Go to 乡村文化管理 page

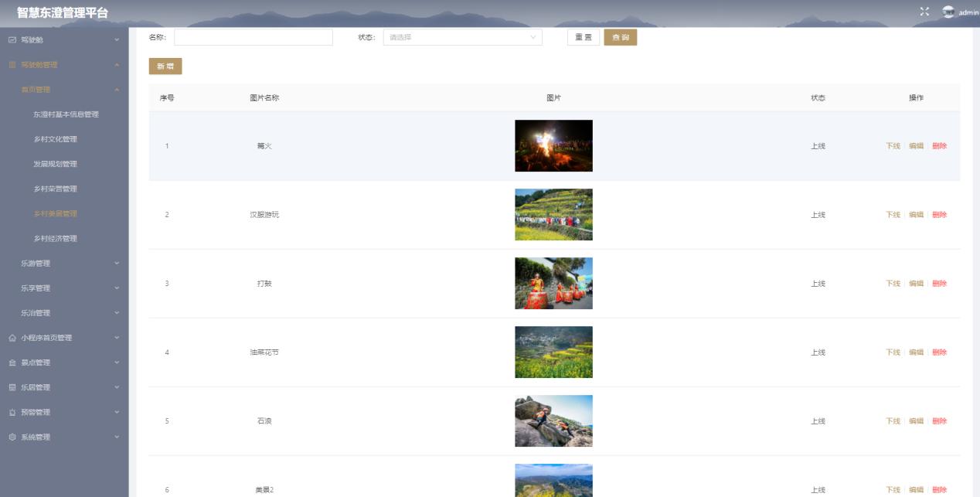point(55,139)
